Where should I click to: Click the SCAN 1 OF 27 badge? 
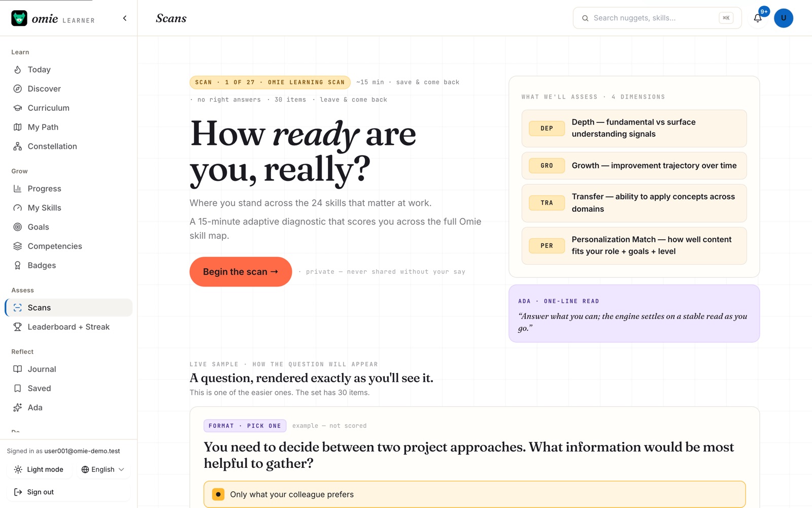[270, 82]
